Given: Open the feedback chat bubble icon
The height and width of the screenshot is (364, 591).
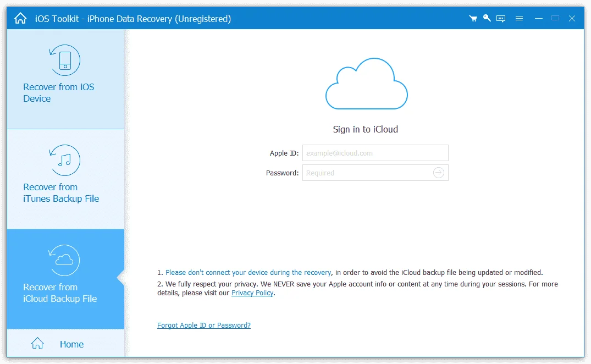Looking at the screenshot, I should coord(500,19).
